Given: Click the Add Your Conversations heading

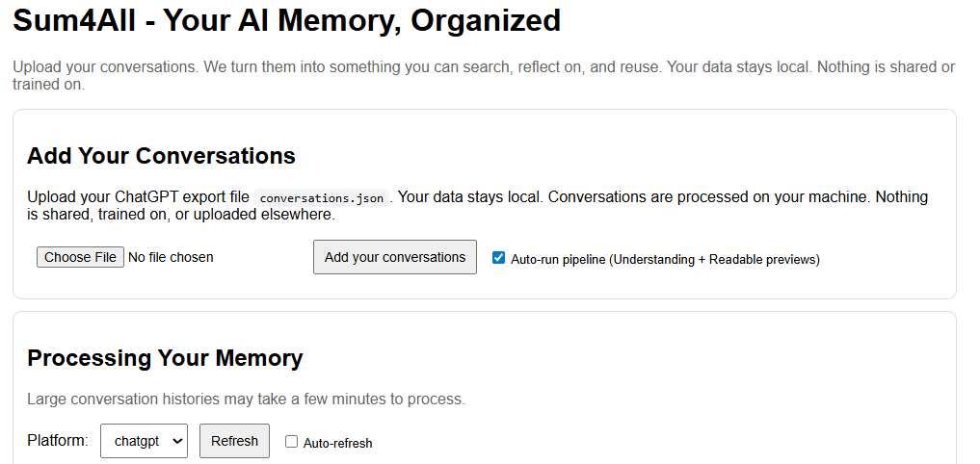Looking at the screenshot, I should [161, 156].
